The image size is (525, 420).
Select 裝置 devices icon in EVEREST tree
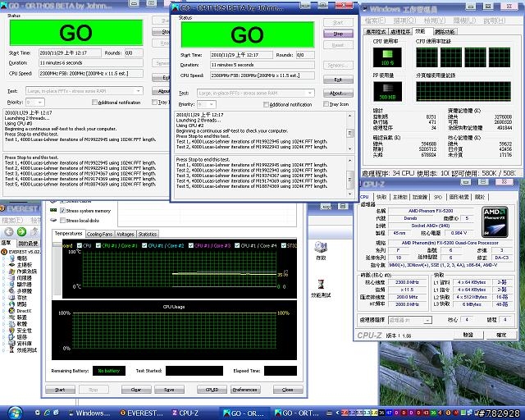pyautogui.click(x=12, y=317)
